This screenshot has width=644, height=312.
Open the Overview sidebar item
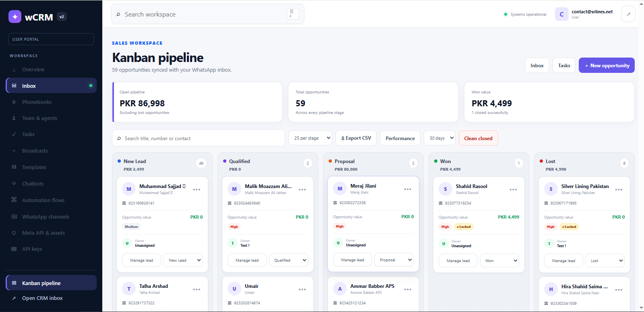pos(51,69)
